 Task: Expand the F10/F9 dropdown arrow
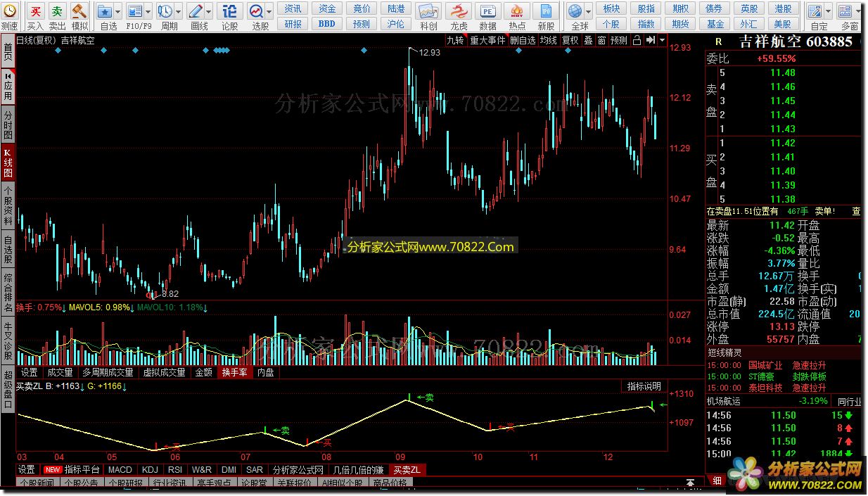pos(148,11)
